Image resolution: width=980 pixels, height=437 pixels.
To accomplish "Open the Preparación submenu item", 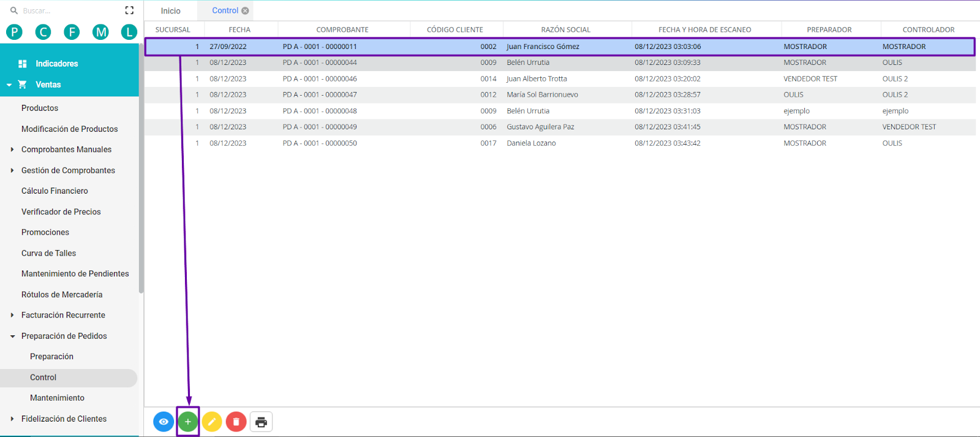I will [x=51, y=356].
